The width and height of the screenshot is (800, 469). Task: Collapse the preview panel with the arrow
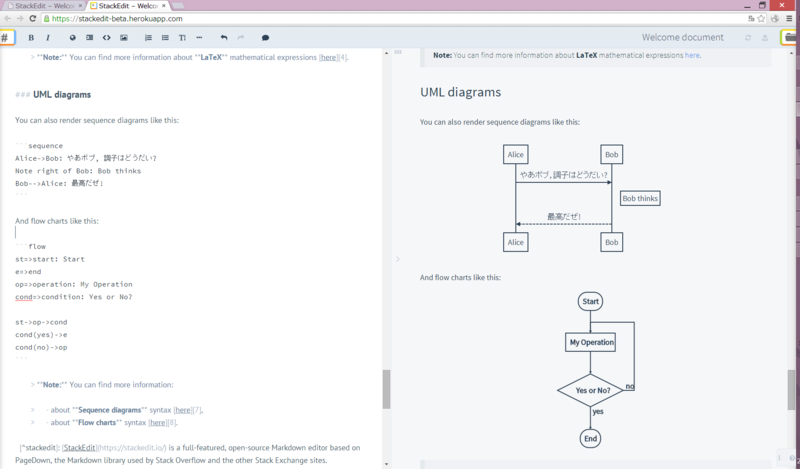tap(397, 259)
